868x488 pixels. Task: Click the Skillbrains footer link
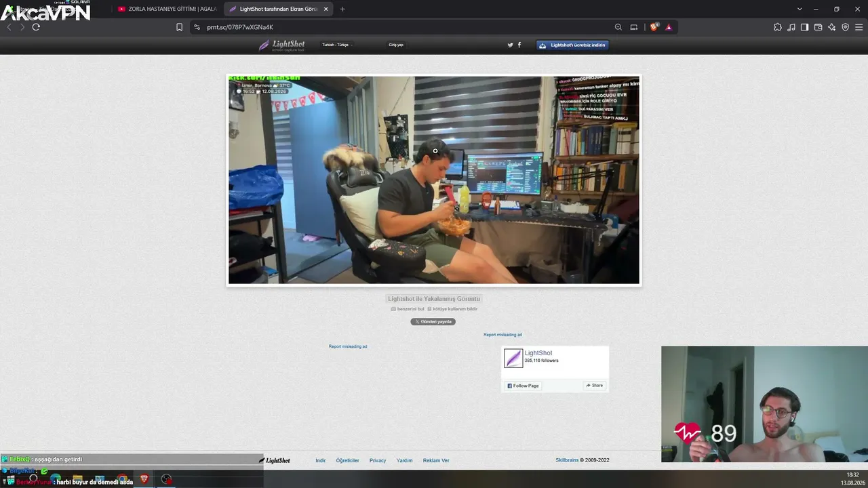coord(567,460)
